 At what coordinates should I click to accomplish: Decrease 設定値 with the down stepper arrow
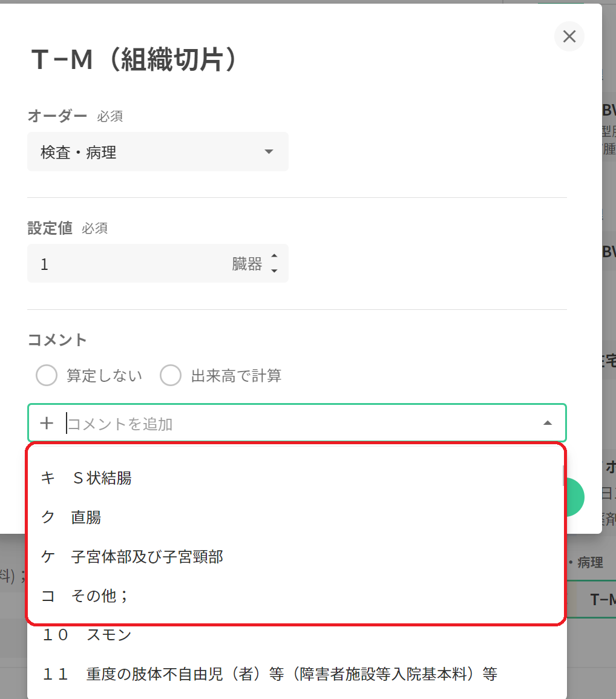[274, 271]
